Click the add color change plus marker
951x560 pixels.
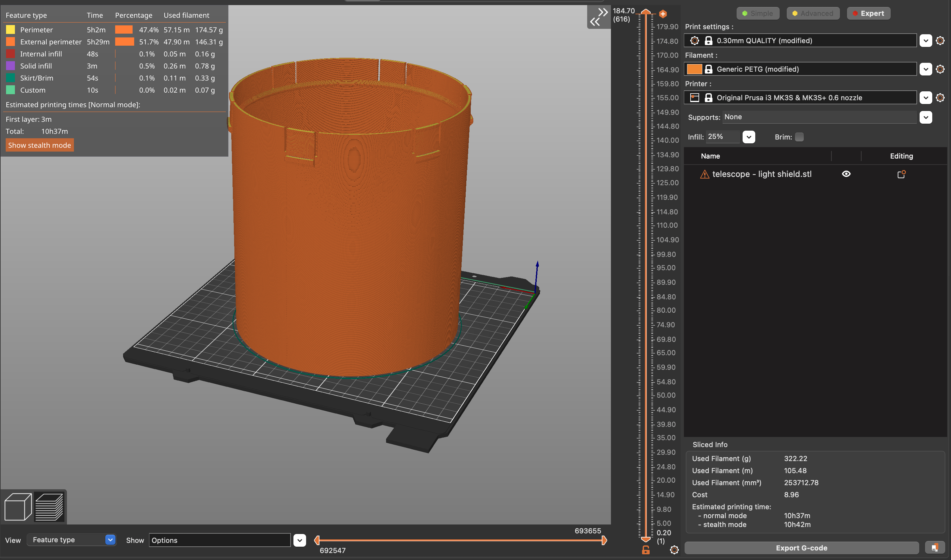pos(663,14)
